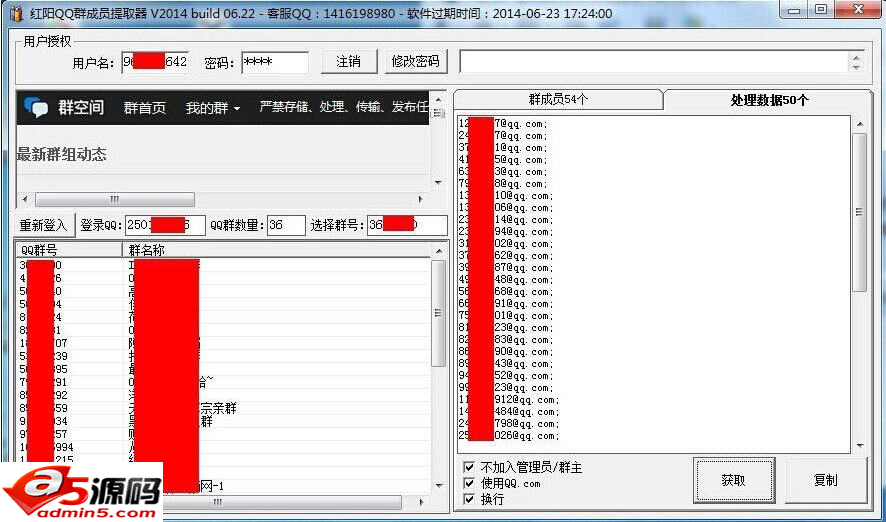Click down arrow of top text box spinner
This screenshot has height=522, width=886.
857,67
